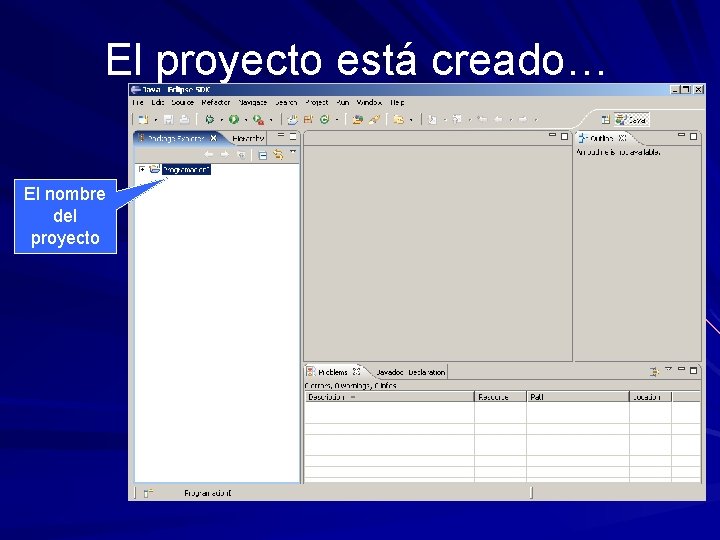Minimize the Package Explorer panel
The width and height of the screenshot is (720, 540).
click(x=281, y=136)
